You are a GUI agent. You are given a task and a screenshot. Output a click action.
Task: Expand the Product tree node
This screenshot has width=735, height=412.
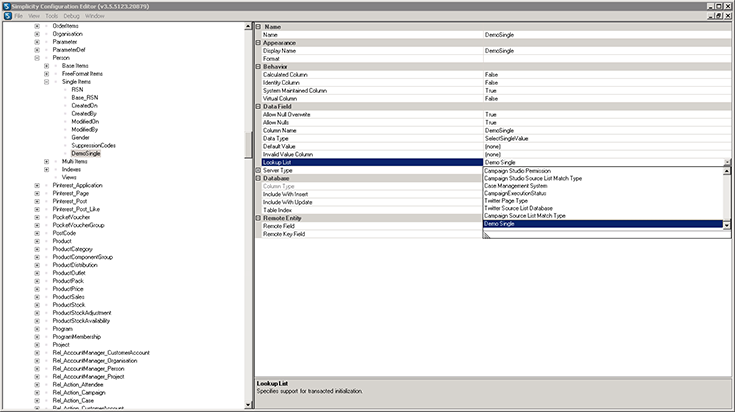37,241
